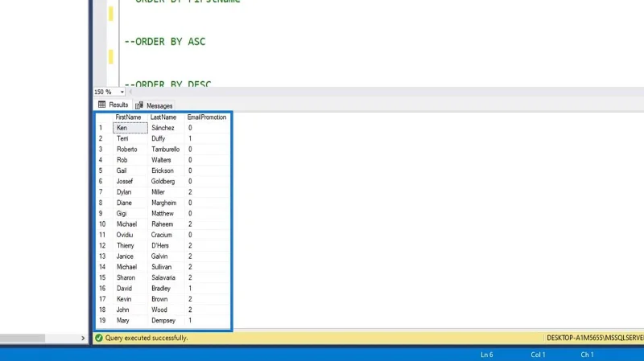Click the DESKTOP-A1M5655 server name in status bar
644x361 pixels.
pos(595,338)
